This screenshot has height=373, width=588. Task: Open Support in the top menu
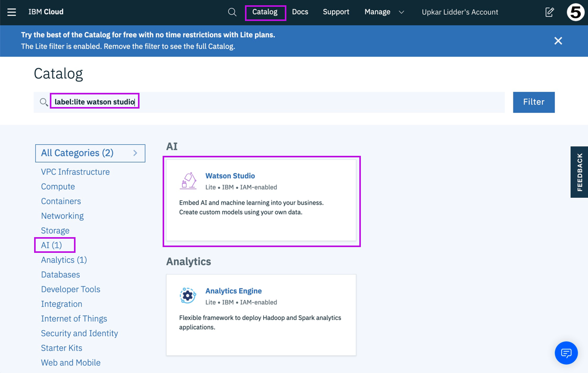point(336,12)
